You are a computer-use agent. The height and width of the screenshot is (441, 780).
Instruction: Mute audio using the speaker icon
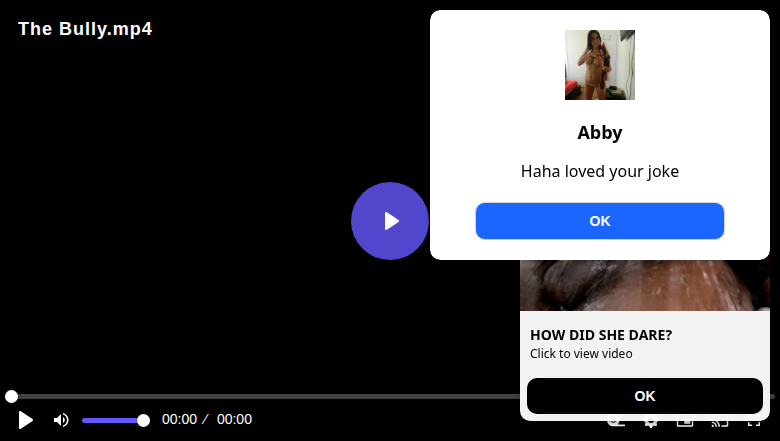tap(61, 420)
